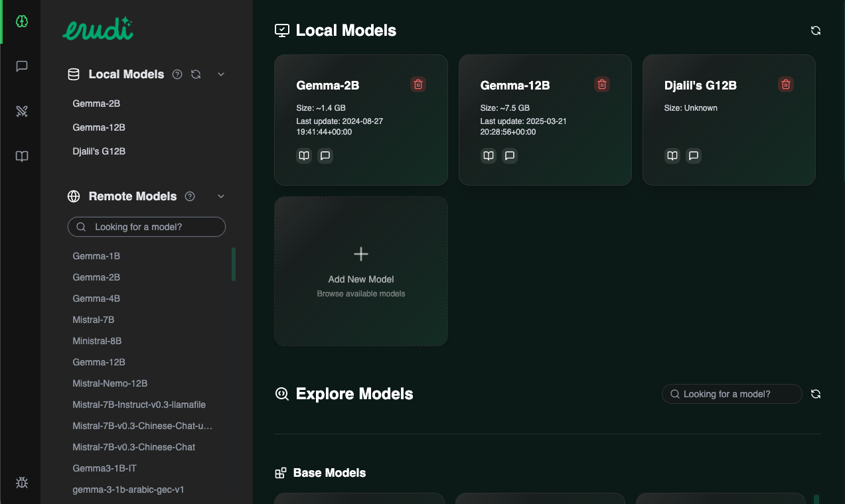The width and height of the screenshot is (845, 504).
Task: Click the refresh icon next to Explore Models search
Action: click(815, 393)
